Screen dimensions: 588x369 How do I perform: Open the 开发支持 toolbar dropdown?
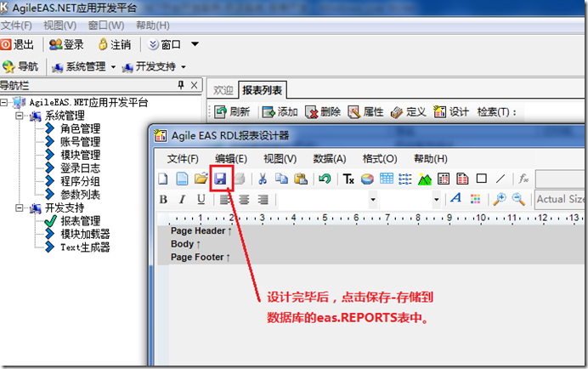click(x=184, y=67)
